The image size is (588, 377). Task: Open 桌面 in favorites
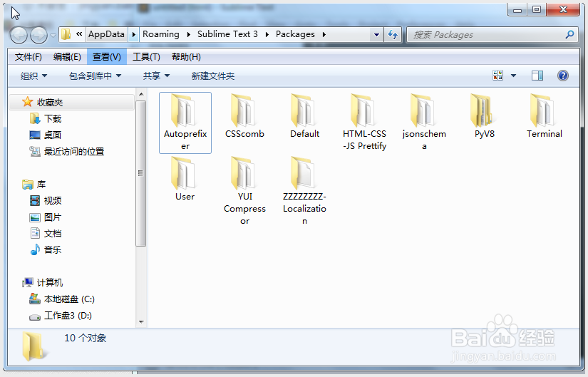pyautogui.click(x=46, y=135)
